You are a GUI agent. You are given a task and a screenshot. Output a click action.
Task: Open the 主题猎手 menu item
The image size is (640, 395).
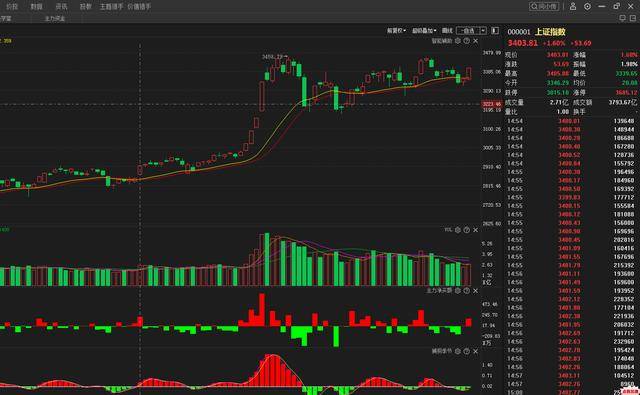tap(111, 7)
